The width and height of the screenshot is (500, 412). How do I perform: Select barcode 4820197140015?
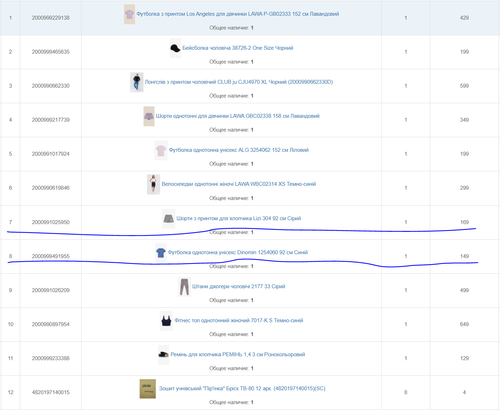pos(51,392)
